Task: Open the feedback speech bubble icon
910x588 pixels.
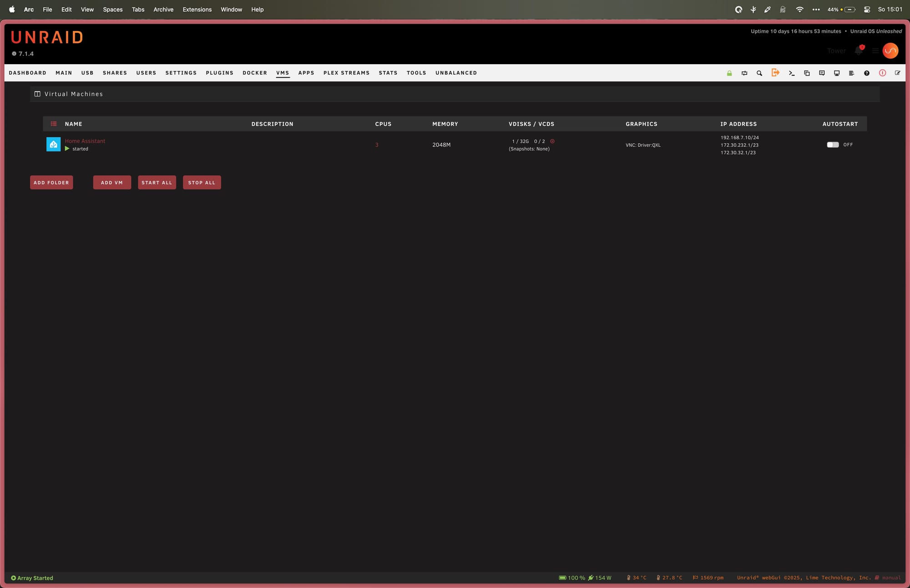Action: coord(822,73)
